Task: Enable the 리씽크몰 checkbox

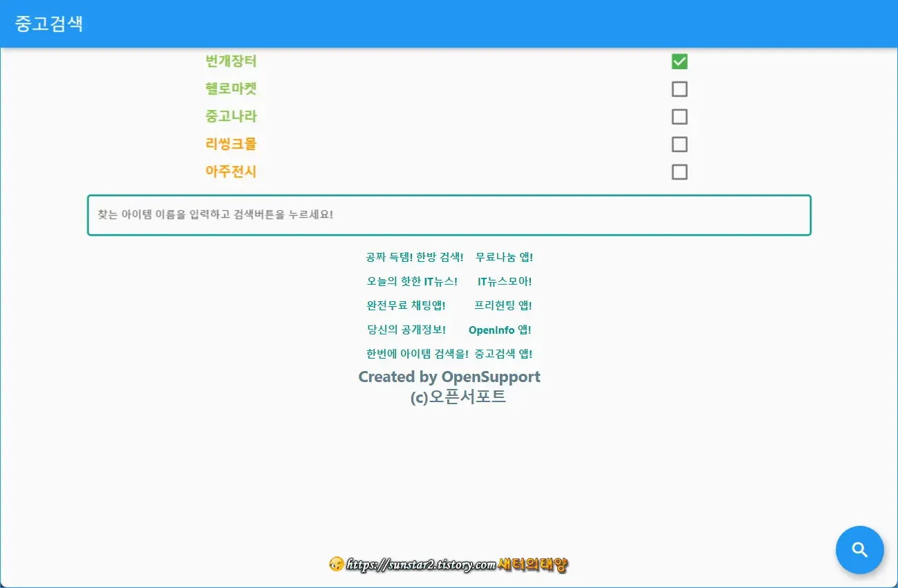Action: click(x=679, y=144)
